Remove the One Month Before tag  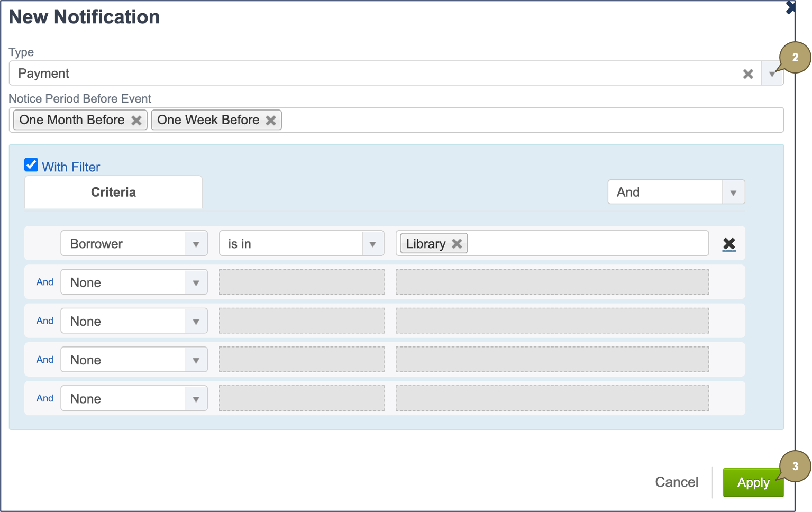[x=136, y=121]
